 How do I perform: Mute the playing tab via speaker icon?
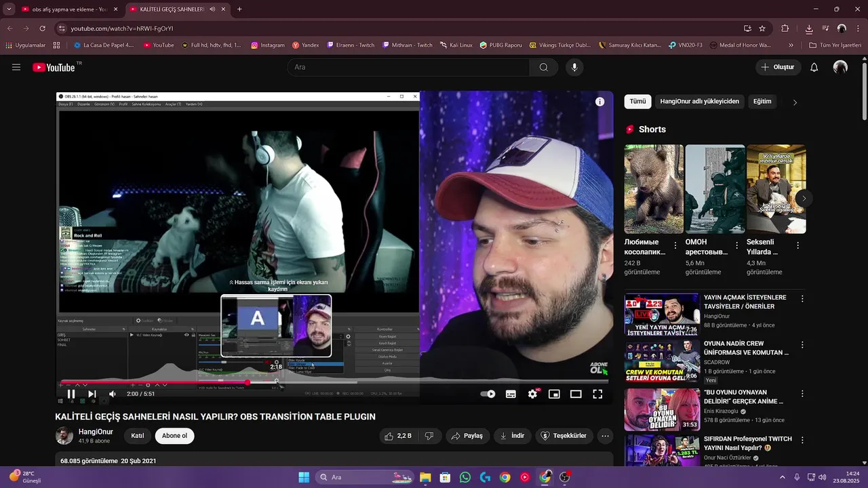tap(212, 9)
